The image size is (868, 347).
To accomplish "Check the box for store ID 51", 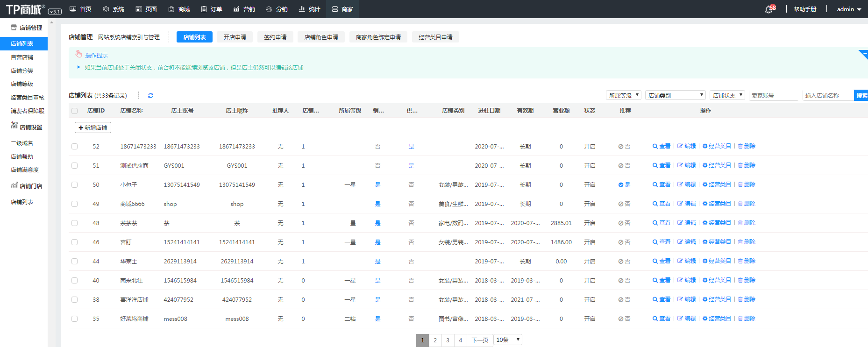I will tap(75, 166).
